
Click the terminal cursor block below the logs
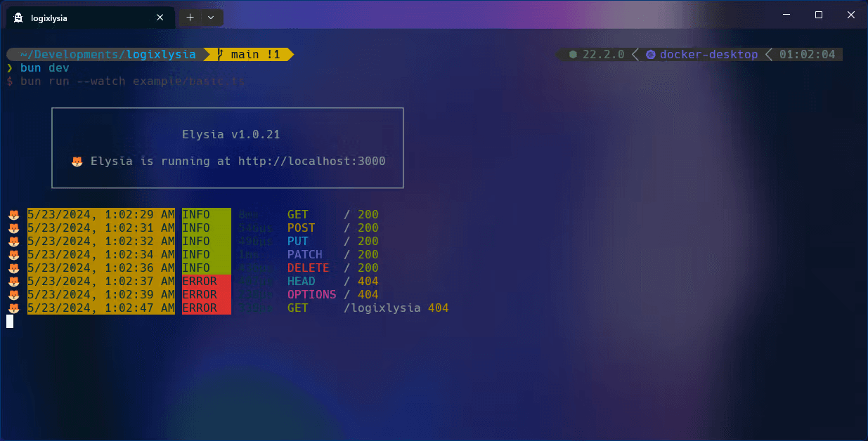coord(10,322)
